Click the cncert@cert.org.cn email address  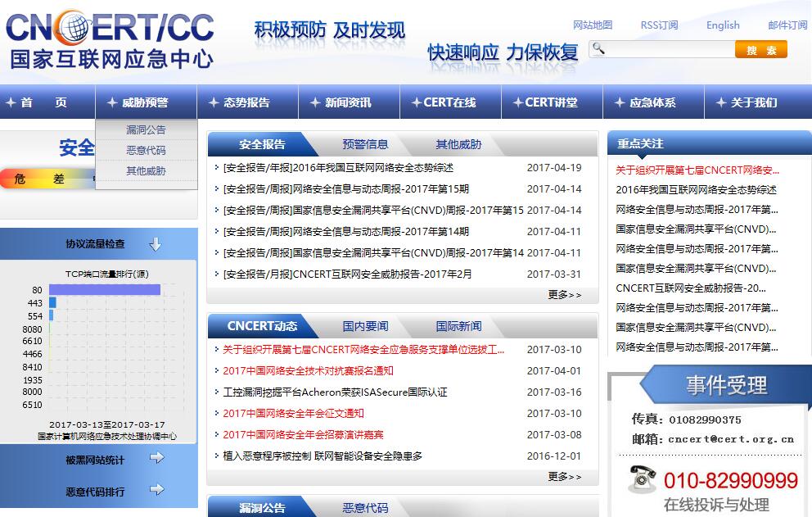pos(731,439)
